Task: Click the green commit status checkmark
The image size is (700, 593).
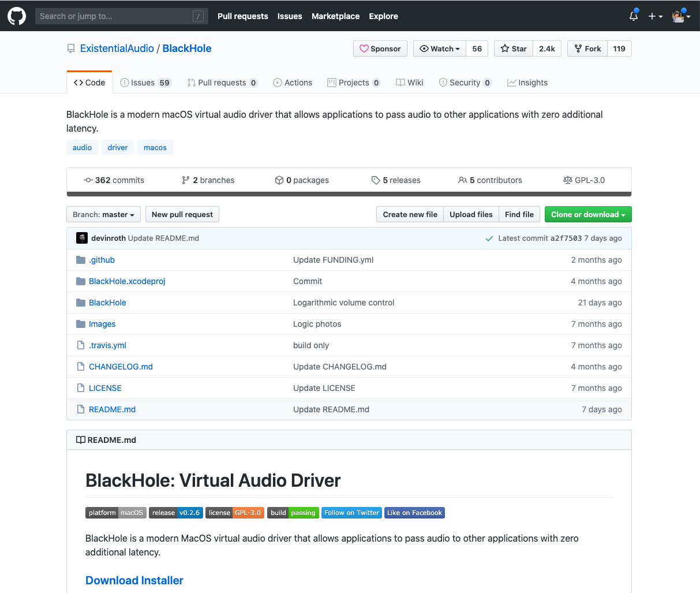Action: tap(489, 238)
